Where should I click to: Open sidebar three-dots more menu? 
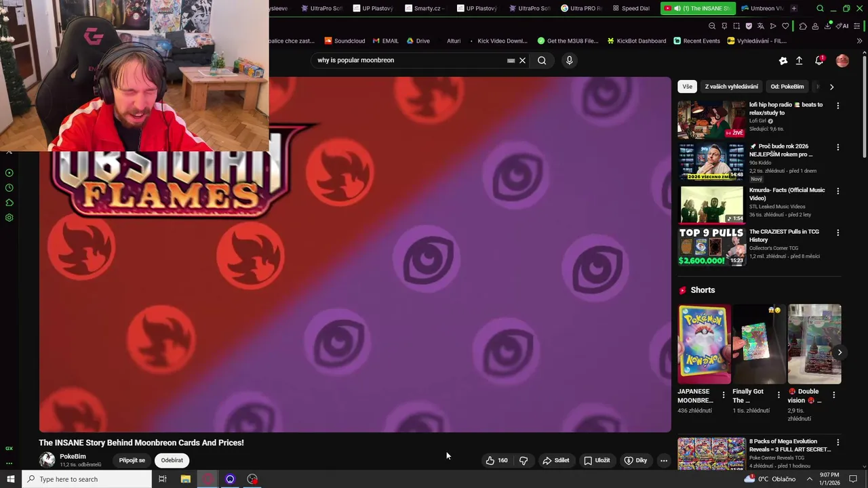(x=9, y=463)
